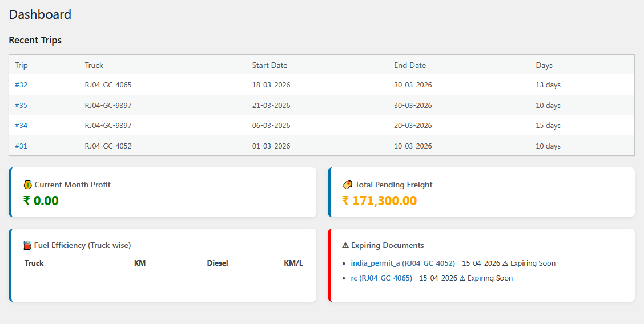Viewport: 644px width, 324px height.
Task: Select trip #31 link
Action: click(x=21, y=146)
